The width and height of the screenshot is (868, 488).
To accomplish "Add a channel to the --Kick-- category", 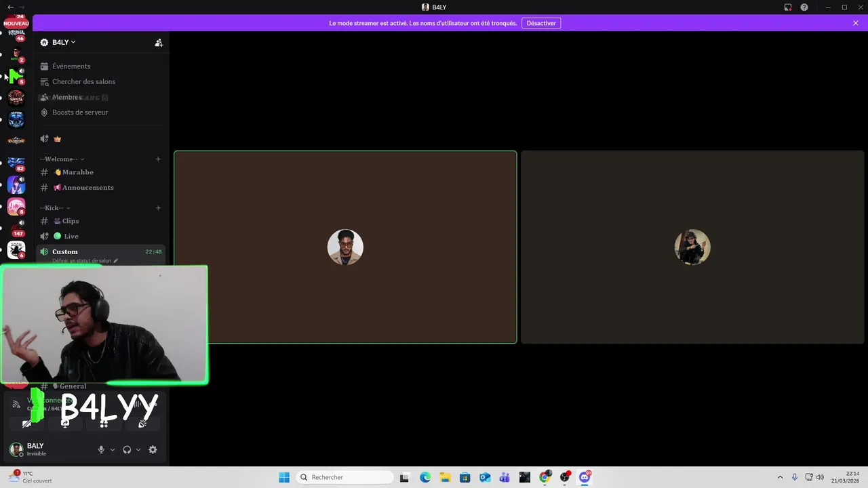I will pos(158,208).
